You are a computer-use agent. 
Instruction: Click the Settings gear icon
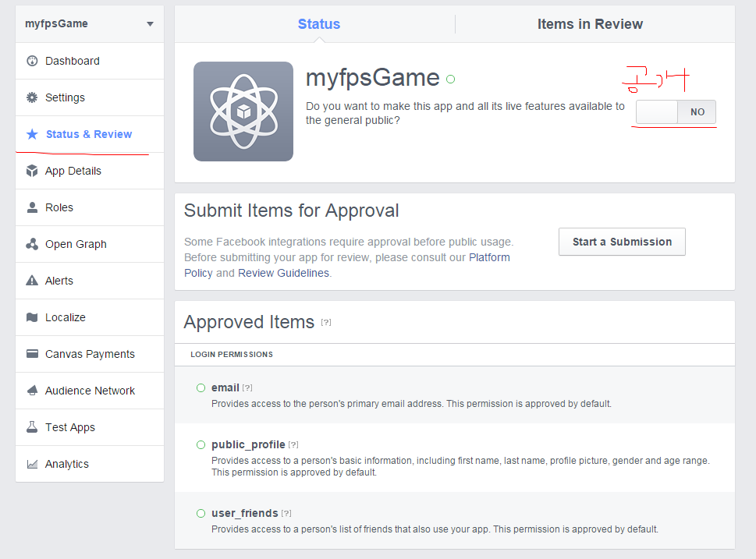32,97
